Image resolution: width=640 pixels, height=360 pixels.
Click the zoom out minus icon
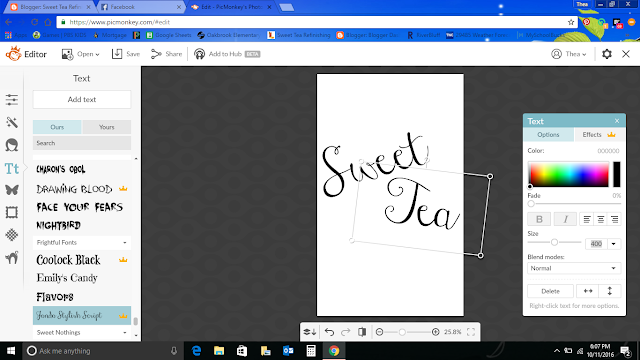[x=379, y=332]
